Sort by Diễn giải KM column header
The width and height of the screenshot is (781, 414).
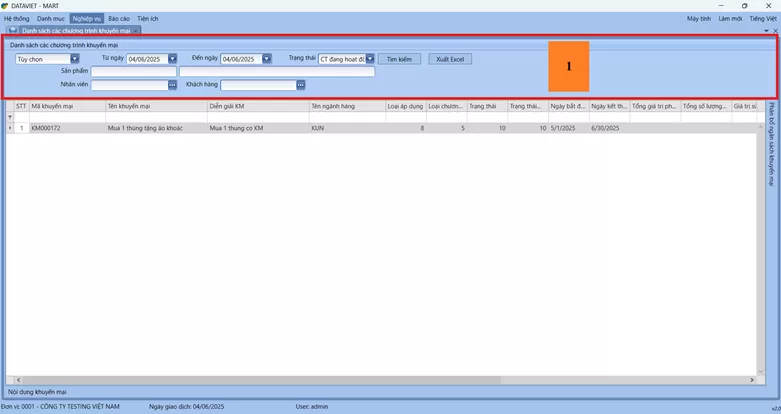pos(258,106)
